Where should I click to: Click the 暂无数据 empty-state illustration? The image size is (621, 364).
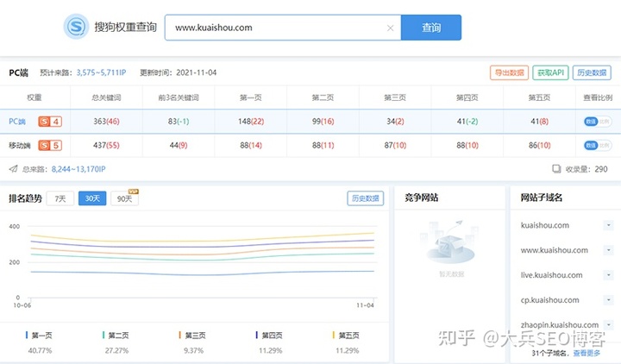(x=451, y=243)
